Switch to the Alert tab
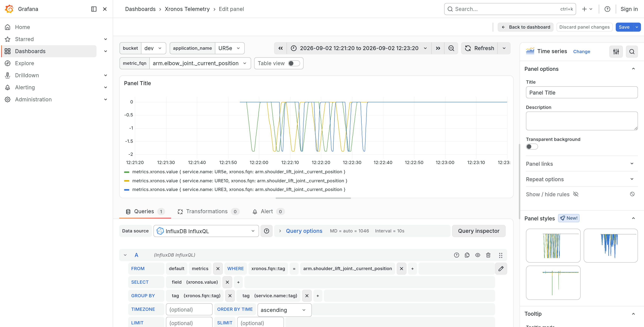This screenshot has width=644, height=327. [x=268, y=211]
